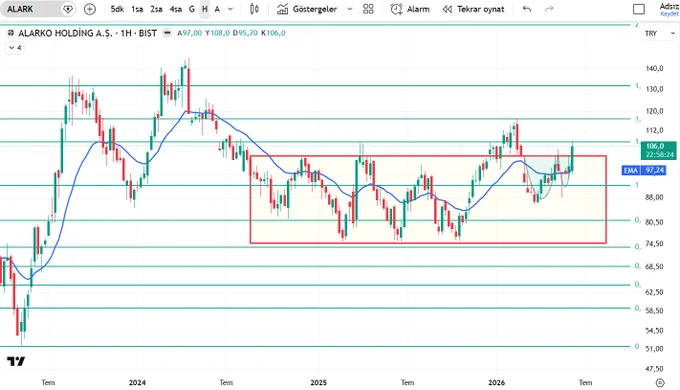Expand the indicators favorites dropdown arrow
680x390 pixels.
tap(350, 9)
